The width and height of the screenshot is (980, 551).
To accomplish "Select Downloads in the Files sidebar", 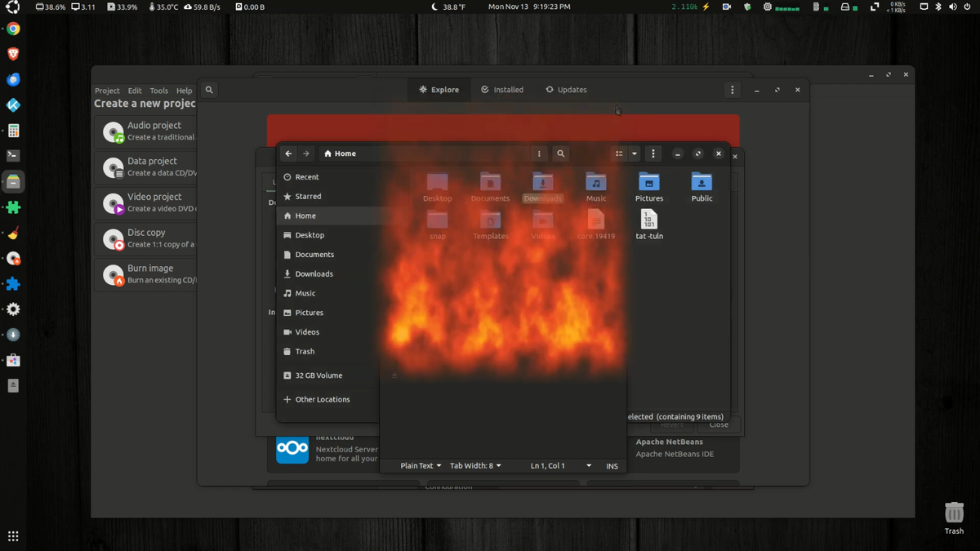I will tap(314, 274).
